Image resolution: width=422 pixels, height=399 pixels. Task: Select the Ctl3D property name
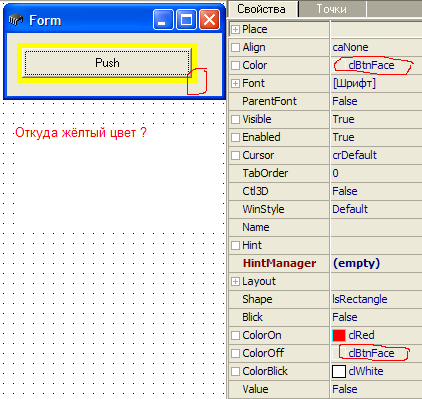[x=255, y=191]
